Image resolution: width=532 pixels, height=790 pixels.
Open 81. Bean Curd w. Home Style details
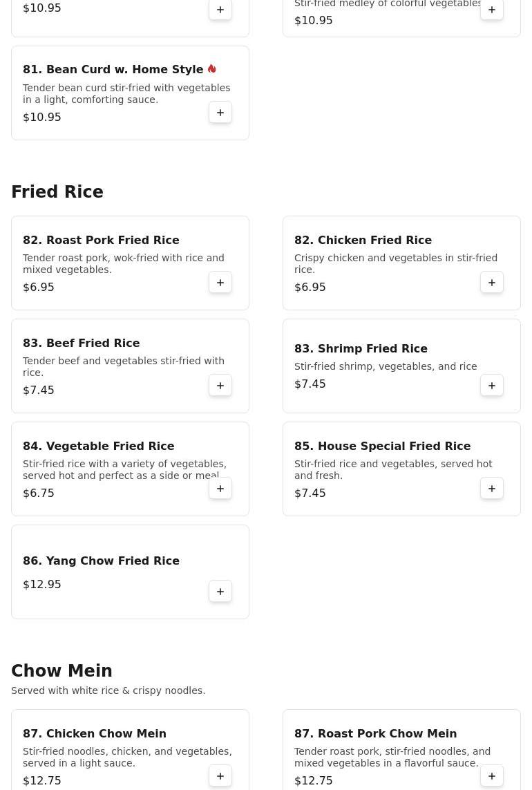(x=113, y=70)
